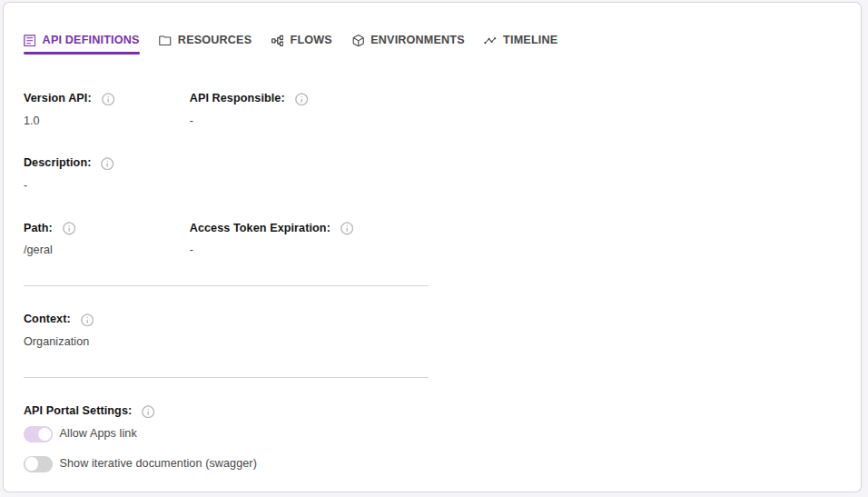Image resolution: width=868 pixels, height=497 pixels.
Task: Click the Access Token Expiration info icon
Action: coord(347,229)
